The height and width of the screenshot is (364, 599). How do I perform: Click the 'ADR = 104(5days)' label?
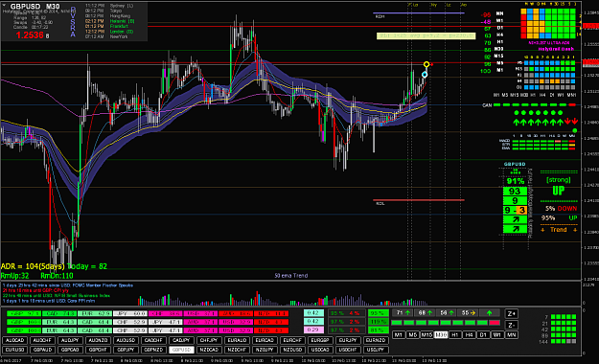[33, 266]
